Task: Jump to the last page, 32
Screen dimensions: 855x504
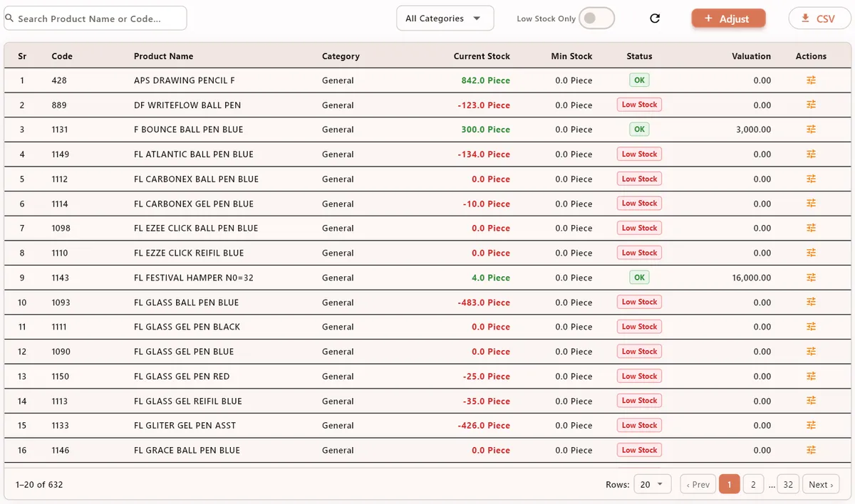Action: point(787,483)
